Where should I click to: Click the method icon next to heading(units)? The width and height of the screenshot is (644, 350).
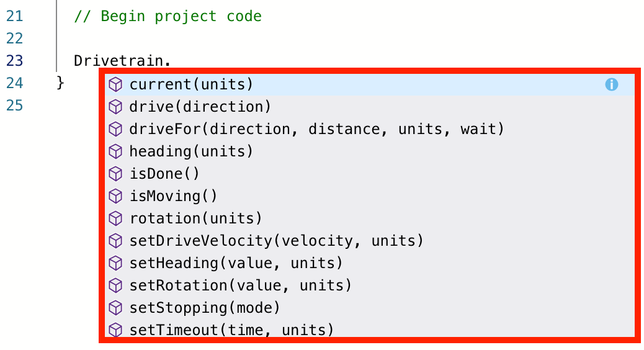(115, 151)
